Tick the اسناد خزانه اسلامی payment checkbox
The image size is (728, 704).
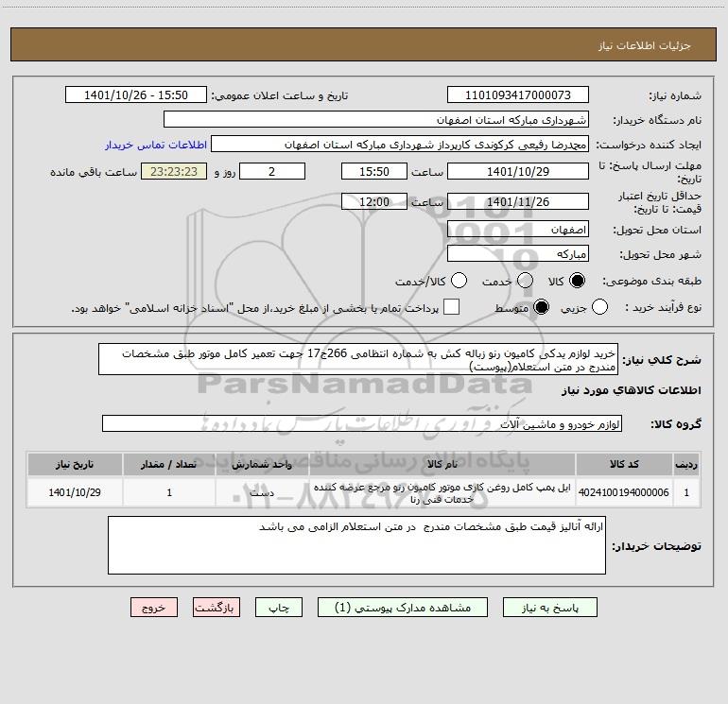coord(451,307)
